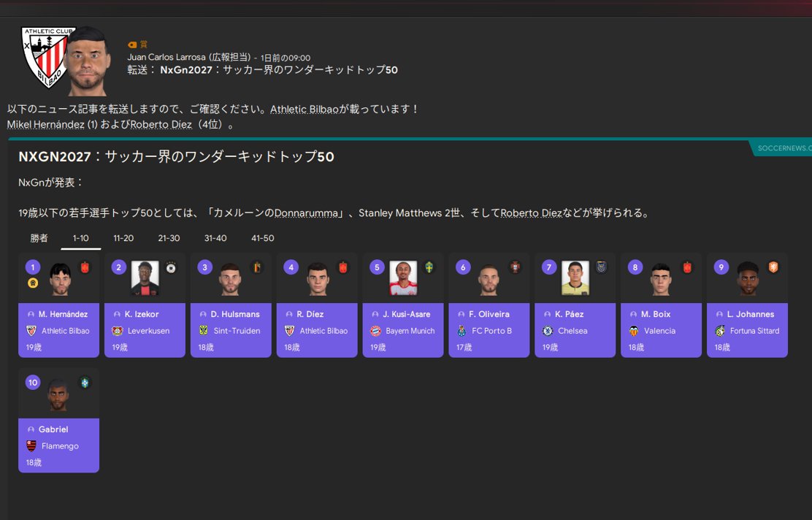
Task: Open L. Johannes player name
Action: tap(751, 314)
